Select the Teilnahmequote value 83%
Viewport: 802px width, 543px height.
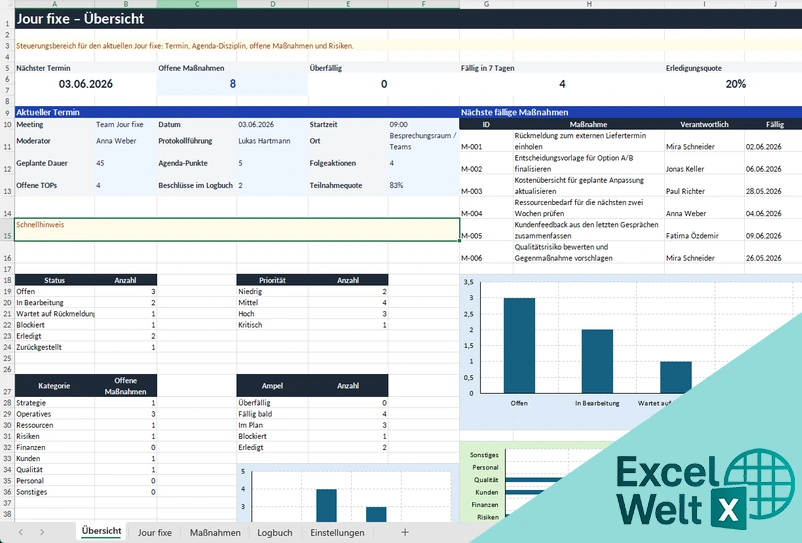424,185
